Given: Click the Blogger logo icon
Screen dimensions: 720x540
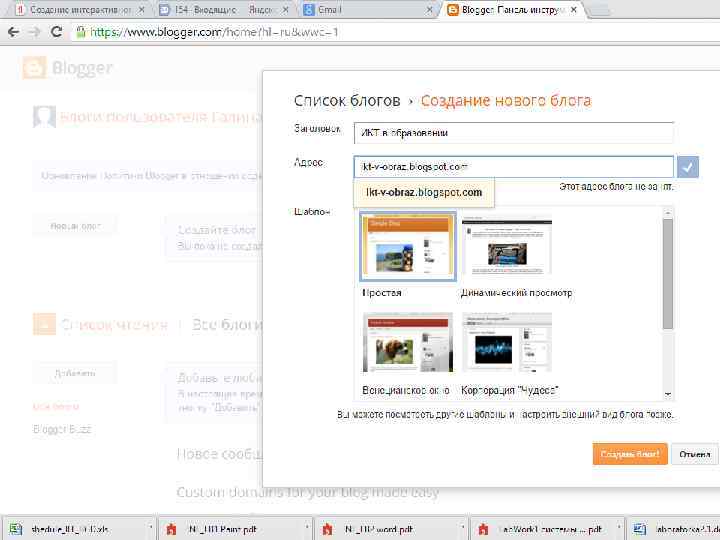Looking at the screenshot, I should [x=34, y=68].
